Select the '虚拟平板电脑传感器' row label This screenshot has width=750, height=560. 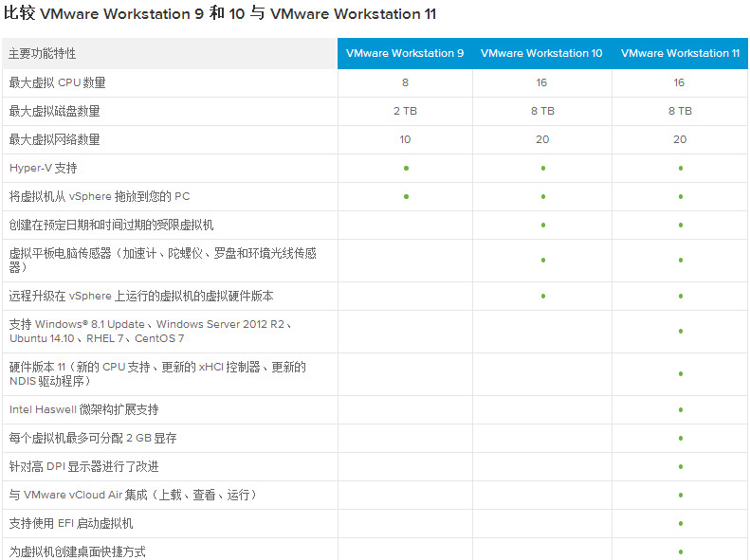point(163,260)
